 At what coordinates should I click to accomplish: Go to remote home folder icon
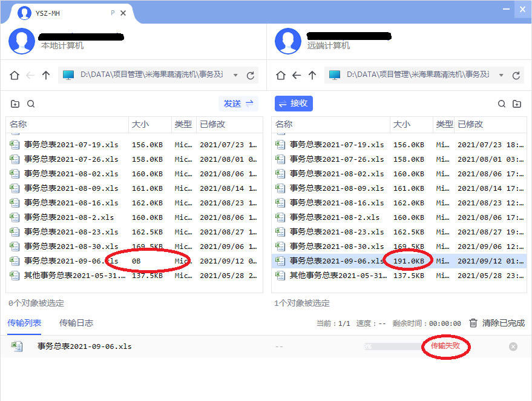(x=281, y=75)
